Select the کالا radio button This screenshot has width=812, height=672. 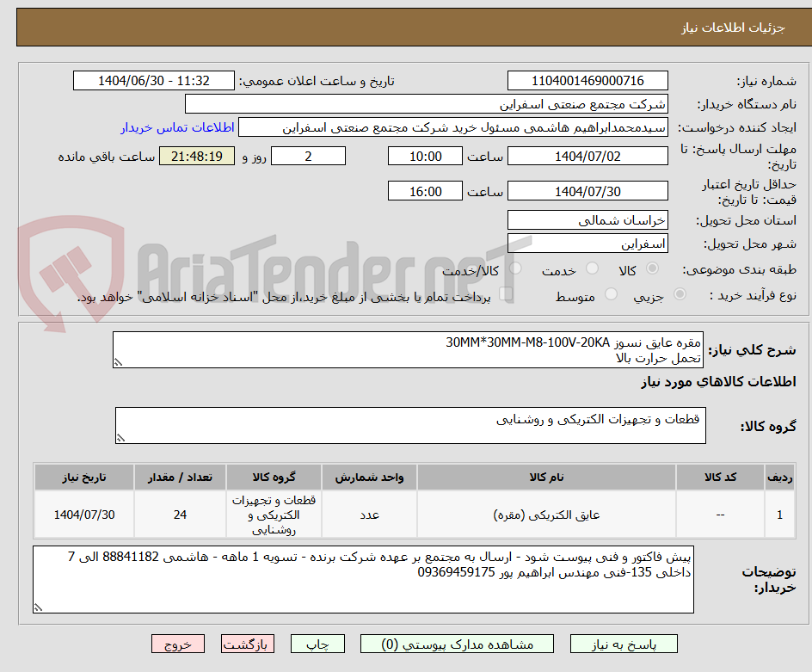click(652, 267)
